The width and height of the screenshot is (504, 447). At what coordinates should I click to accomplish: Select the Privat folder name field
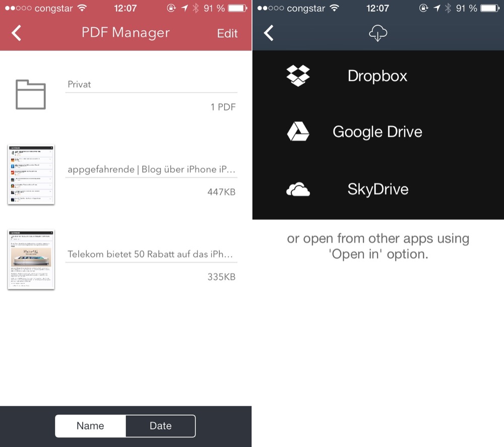(x=151, y=84)
